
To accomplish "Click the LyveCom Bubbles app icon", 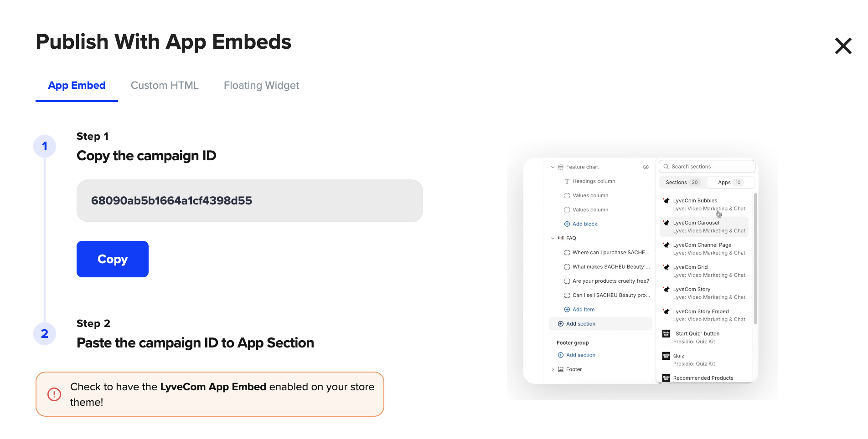I will [666, 201].
